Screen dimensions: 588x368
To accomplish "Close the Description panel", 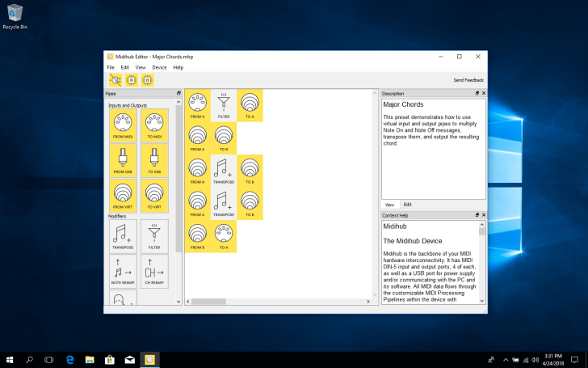I will [484, 93].
